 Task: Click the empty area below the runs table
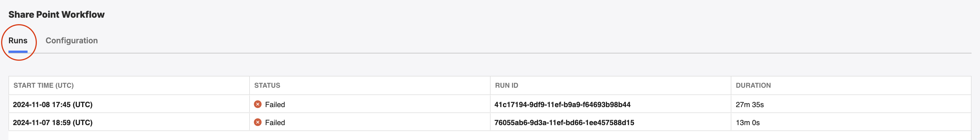coord(490,136)
